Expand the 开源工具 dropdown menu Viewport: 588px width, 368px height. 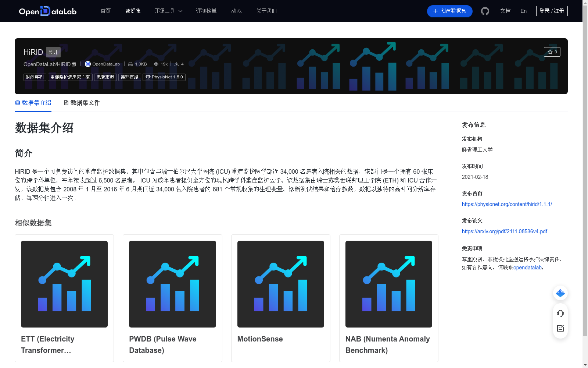pos(168,11)
